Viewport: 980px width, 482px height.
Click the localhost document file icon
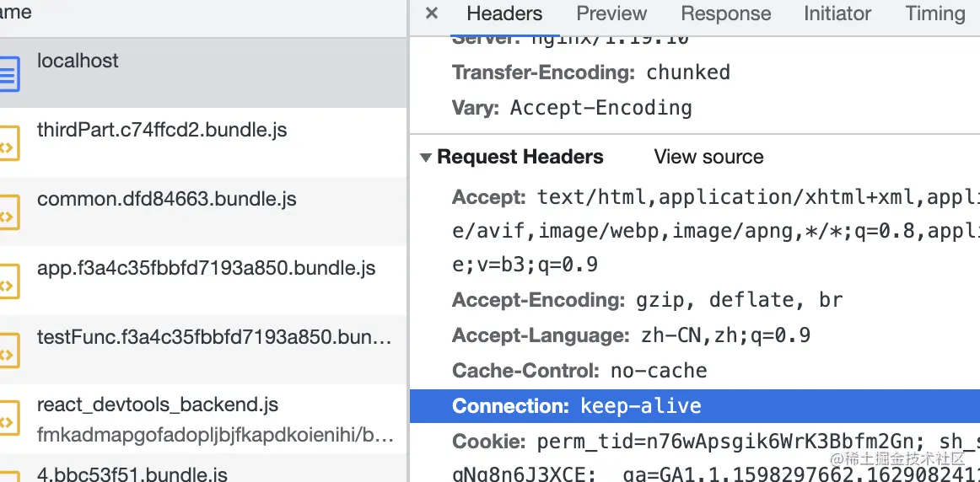(x=8, y=74)
